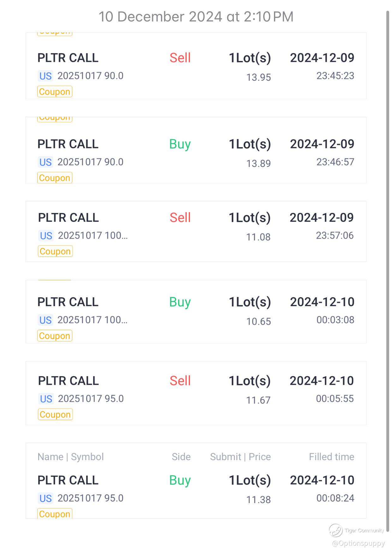
Task: Click the Coupon tag on the 23:45:23 order
Action: pyautogui.click(x=55, y=92)
